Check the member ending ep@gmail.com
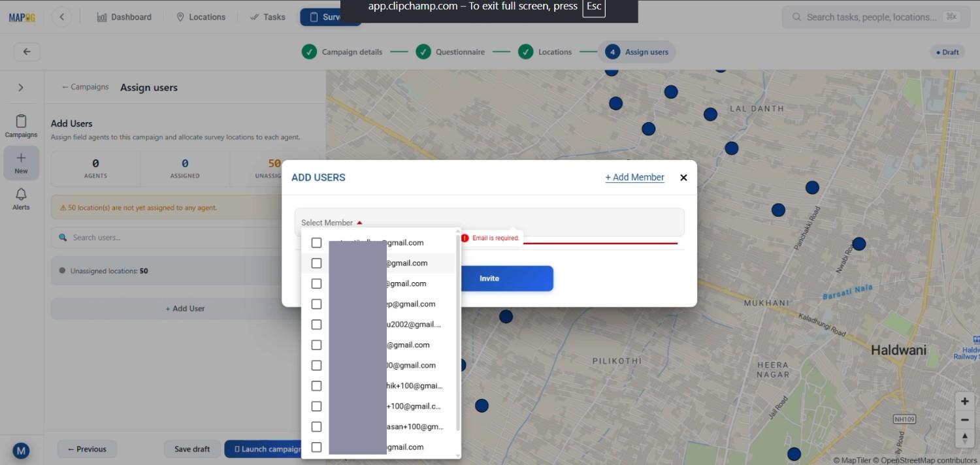 tap(316, 304)
